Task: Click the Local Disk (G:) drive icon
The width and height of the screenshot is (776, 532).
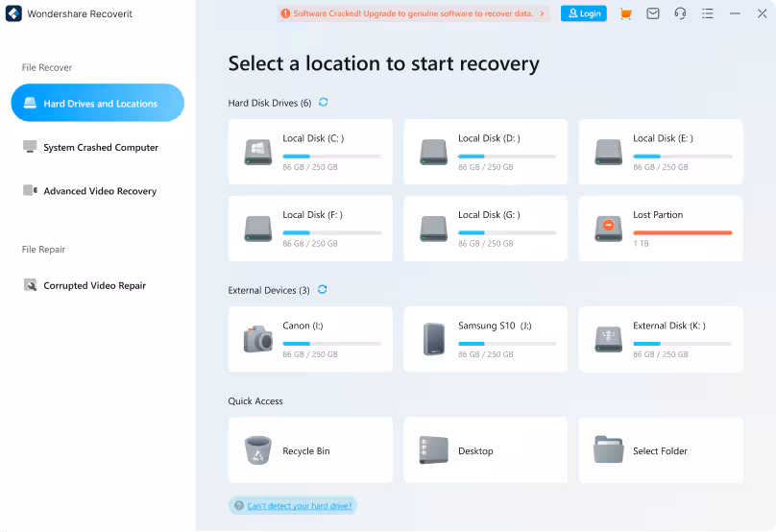Action: pyautogui.click(x=433, y=229)
